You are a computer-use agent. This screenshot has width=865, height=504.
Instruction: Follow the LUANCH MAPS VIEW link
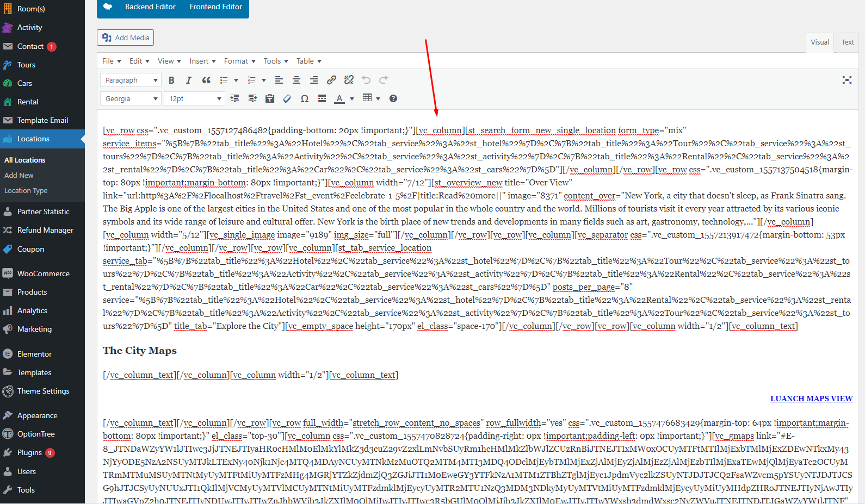(x=811, y=399)
